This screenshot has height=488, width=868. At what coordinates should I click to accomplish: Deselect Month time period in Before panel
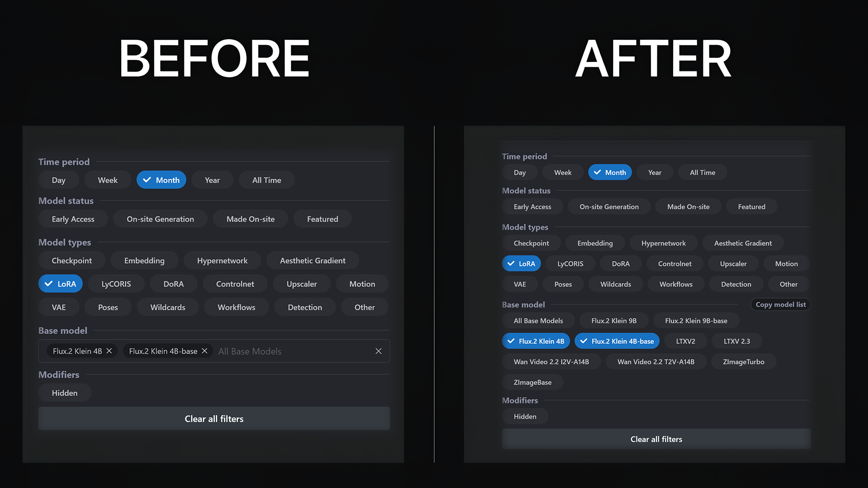[x=161, y=180]
